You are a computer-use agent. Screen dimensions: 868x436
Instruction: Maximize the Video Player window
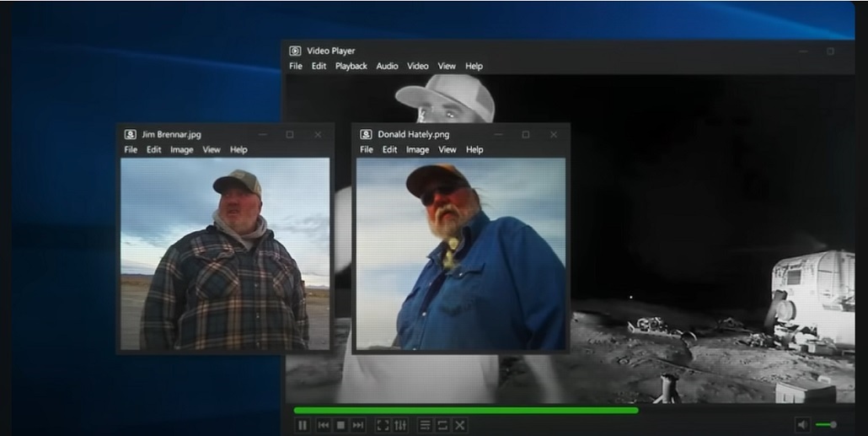[830, 51]
